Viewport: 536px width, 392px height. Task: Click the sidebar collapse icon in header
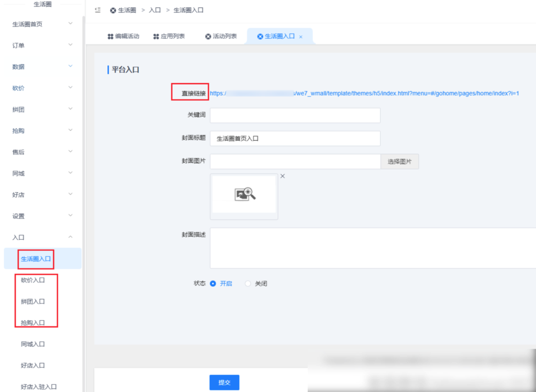click(98, 10)
